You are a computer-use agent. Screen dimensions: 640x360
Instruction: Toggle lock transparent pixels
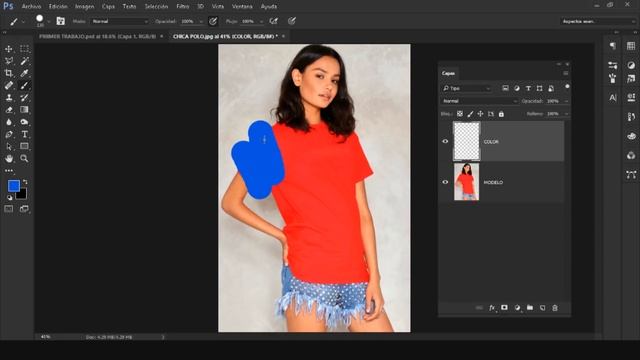460,114
